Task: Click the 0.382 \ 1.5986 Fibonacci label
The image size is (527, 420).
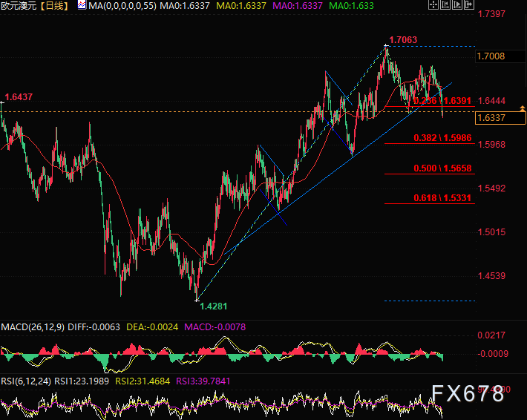Action: point(442,138)
